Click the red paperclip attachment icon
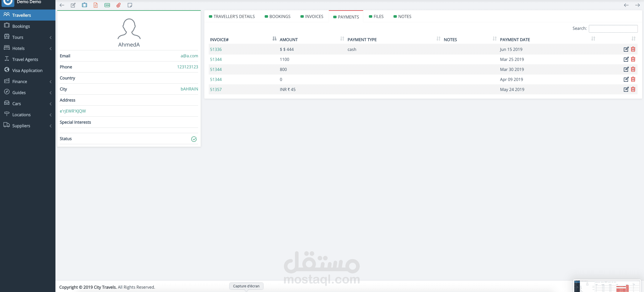 pos(119,5)
